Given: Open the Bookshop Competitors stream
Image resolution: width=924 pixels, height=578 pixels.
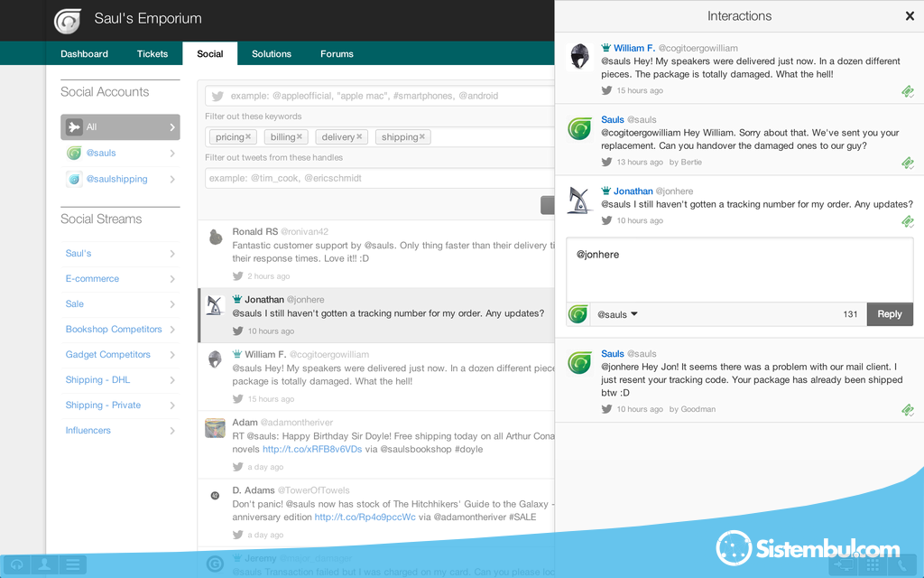Looking at the screenshot, I should (x=113, y=329).
